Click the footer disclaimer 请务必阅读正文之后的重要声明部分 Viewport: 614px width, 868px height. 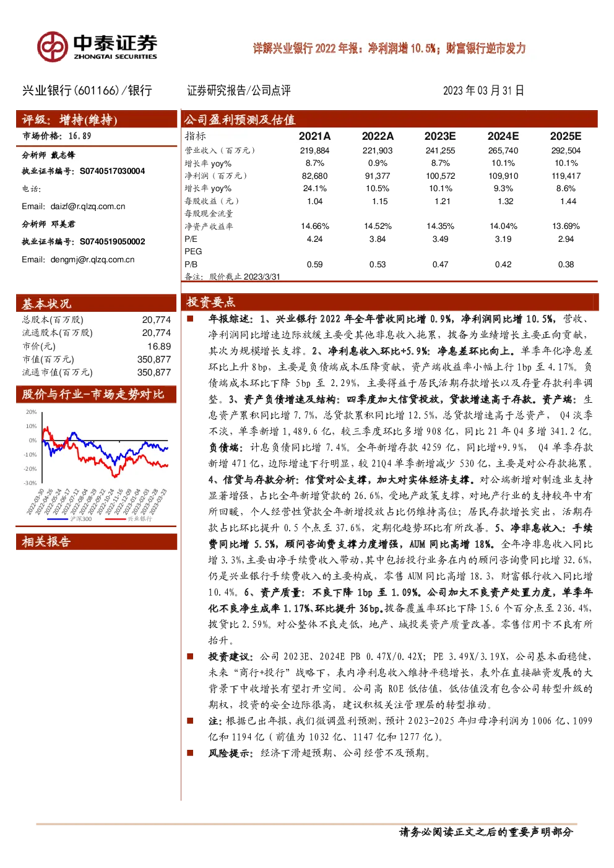[x=486, y=832]
